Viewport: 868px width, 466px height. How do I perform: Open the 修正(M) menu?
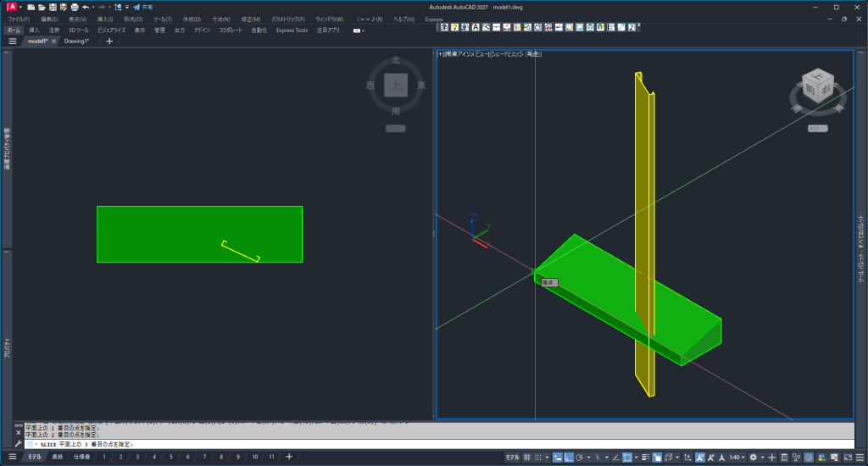tap(250, 19)
